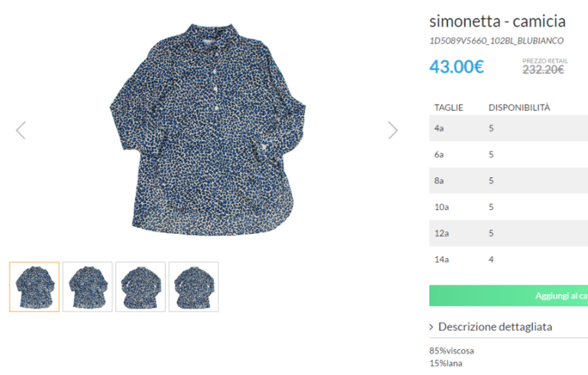The width and height of the screenshot is (588, 375).
Task: Expand Descrizione dettagliata section
Action: coord(493,327)
